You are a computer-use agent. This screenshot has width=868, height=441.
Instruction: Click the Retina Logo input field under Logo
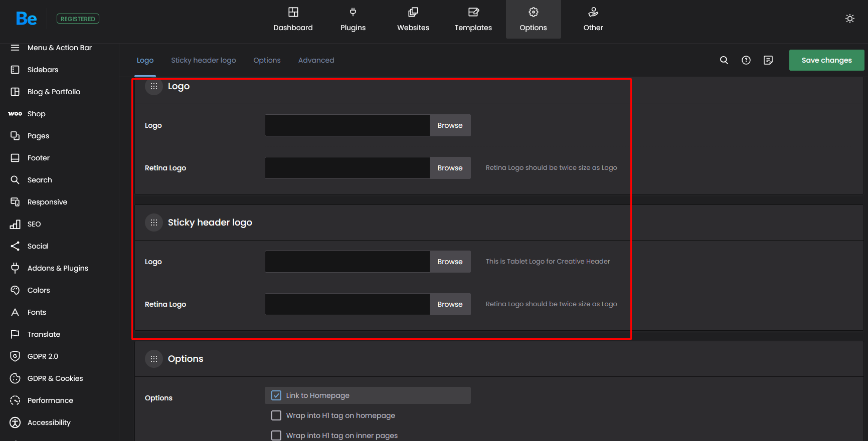[347, 168]
